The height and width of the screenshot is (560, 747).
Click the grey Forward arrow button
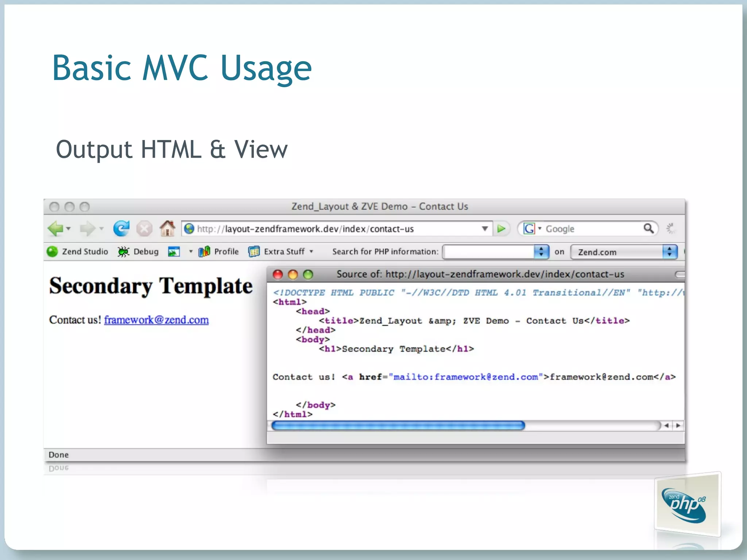point(88,229)
